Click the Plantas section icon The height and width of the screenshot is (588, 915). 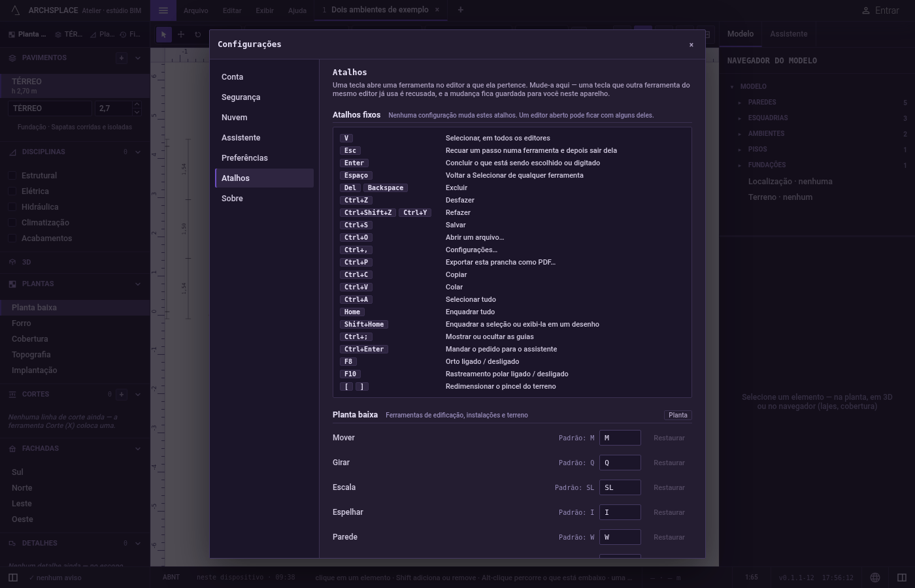coord(12,284)
